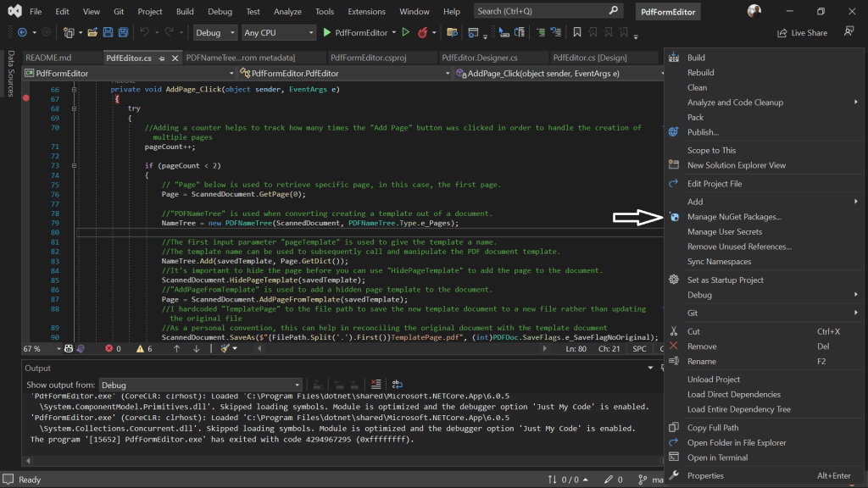Collapse the try block outlining at line 68
The width and height of the screenshot is (868, 488).
(x=74, y=108)
